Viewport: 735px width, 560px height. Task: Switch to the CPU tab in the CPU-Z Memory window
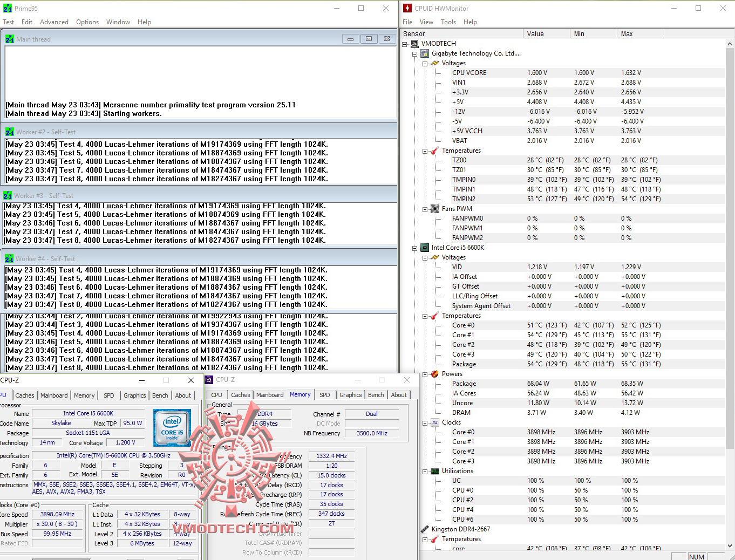coord(217,395)
